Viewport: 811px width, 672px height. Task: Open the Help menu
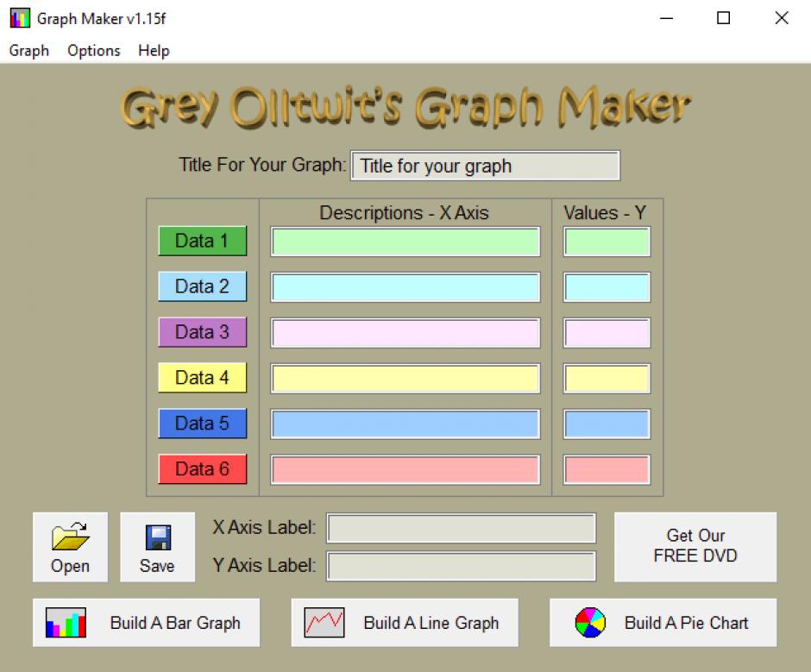[154, 51]
